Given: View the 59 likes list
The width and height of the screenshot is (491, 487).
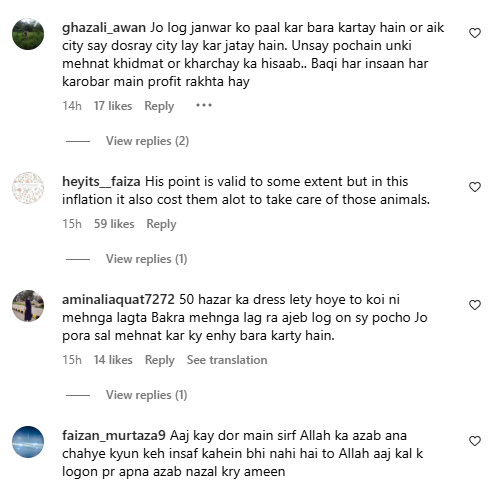Looking at the screenshot, I should (x=114, y=224).
